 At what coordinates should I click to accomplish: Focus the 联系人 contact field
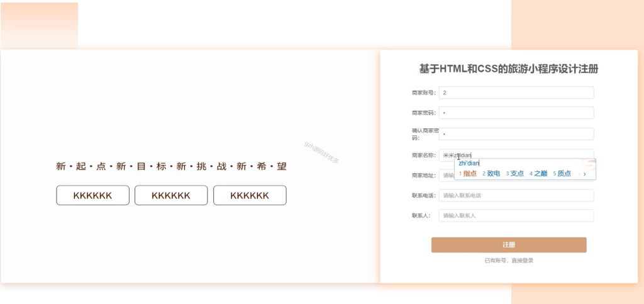coord(516,216)
